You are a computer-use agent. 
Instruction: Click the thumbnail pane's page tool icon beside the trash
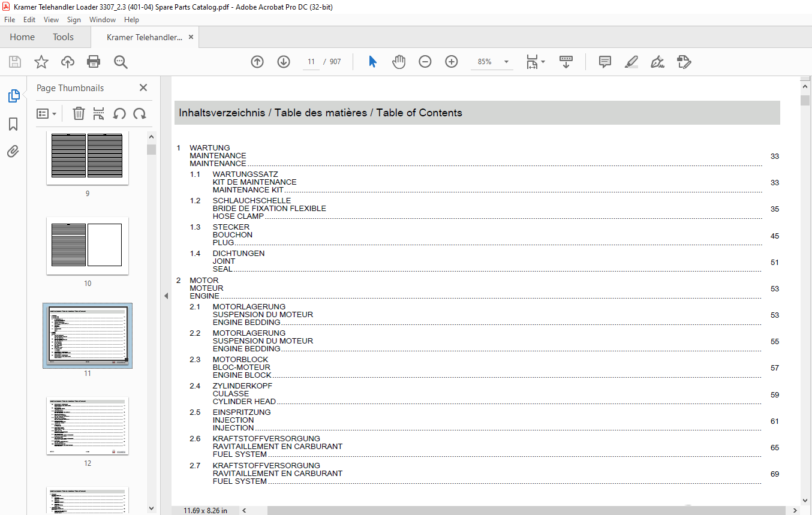pyautogui.click(x=99, y=113)
